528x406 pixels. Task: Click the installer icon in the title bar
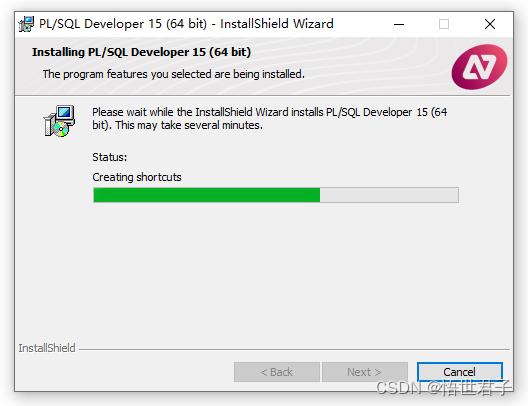coord(26,24)
